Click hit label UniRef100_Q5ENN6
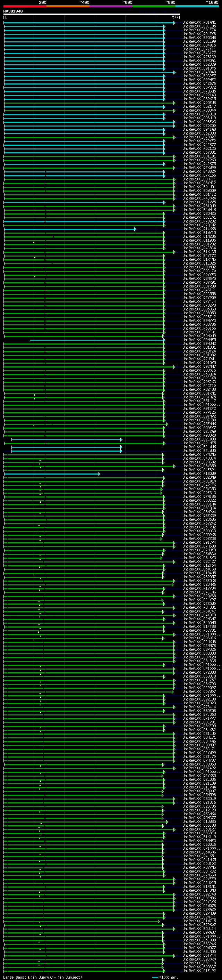Image resolution: width=222 pixels, height=980 pixels. [x=199, y=424]
